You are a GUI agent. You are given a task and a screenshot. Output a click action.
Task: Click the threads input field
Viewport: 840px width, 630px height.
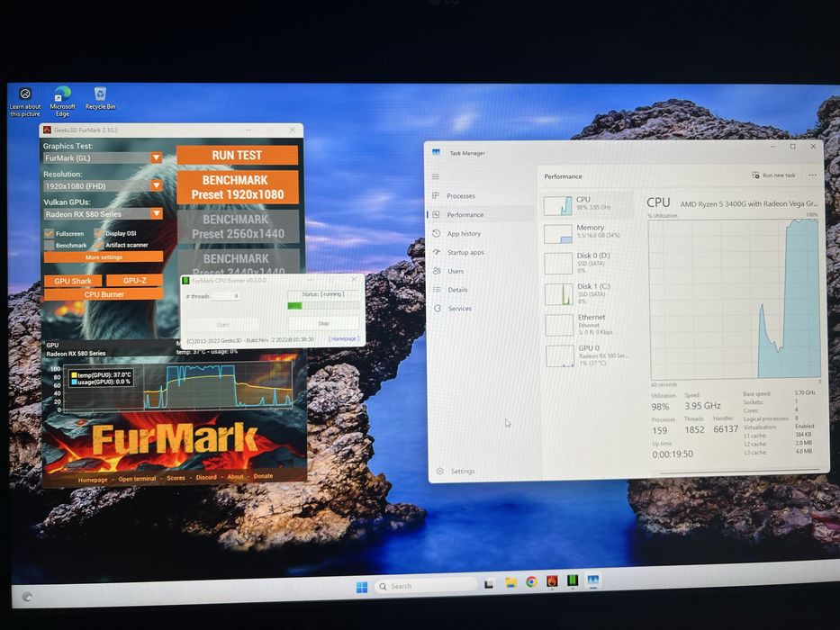coord(225,296)
